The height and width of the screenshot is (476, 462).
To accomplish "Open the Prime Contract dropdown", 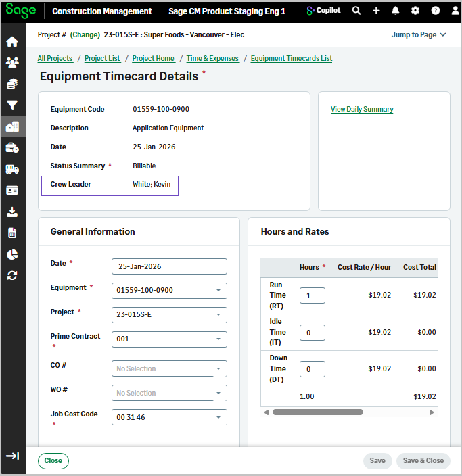I will pyautogui.click(x=169, y=339).
